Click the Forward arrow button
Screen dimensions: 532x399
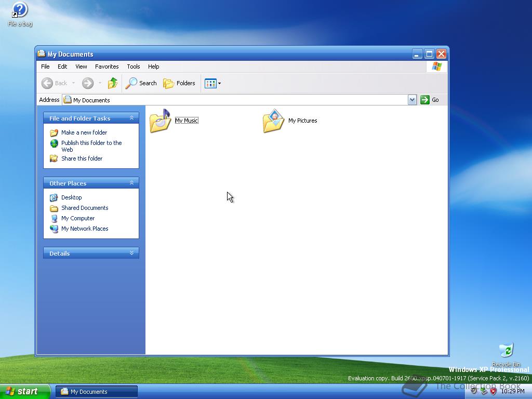click(x=88, y=83)
